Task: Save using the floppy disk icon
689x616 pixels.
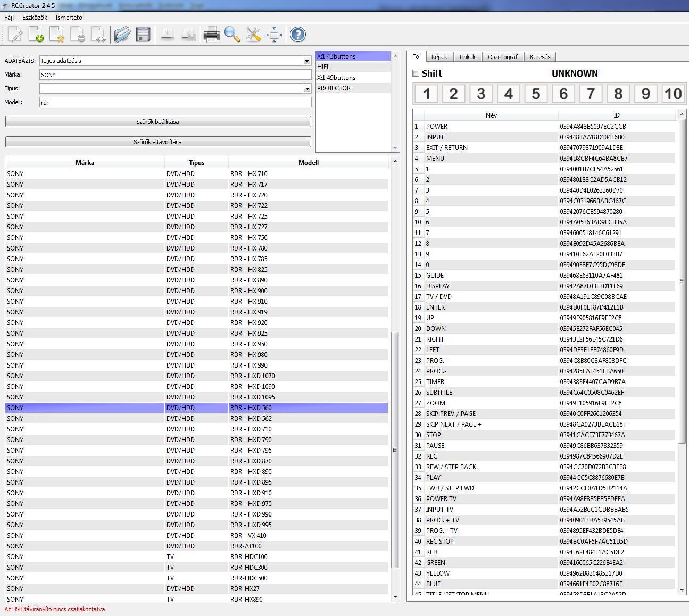Action: 143,35
